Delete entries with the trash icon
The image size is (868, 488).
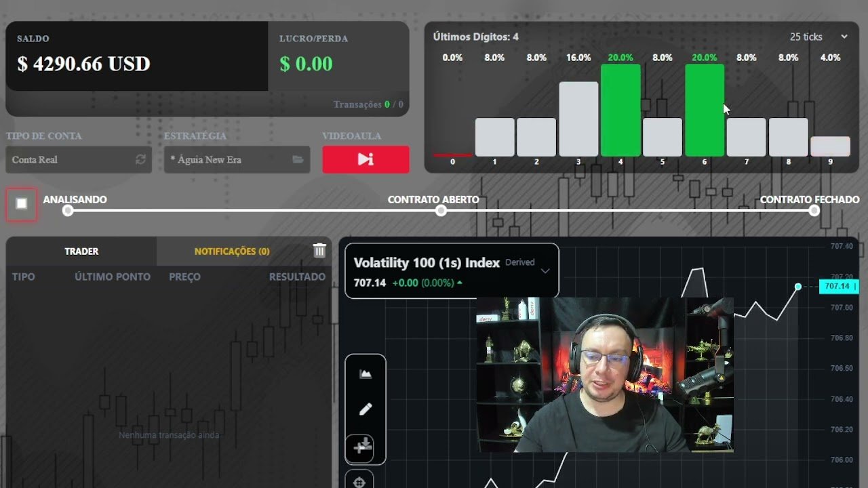pos(319,251)
